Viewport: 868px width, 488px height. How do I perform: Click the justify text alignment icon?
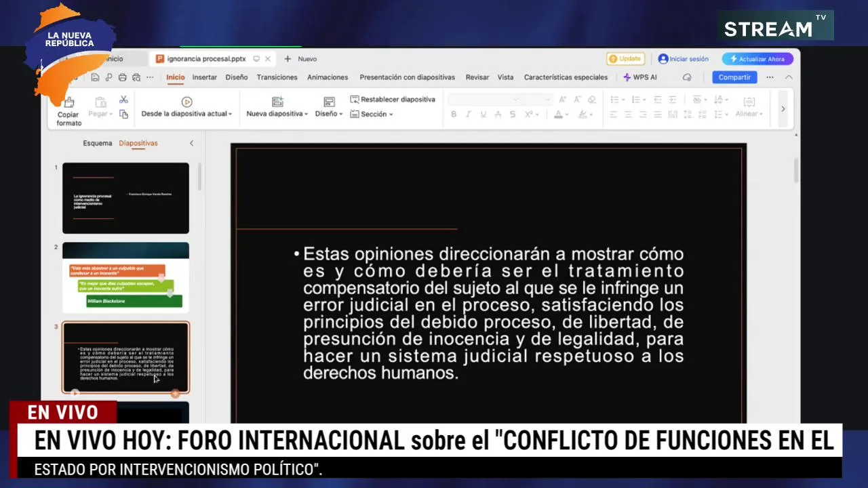click(x=658, y=115)
